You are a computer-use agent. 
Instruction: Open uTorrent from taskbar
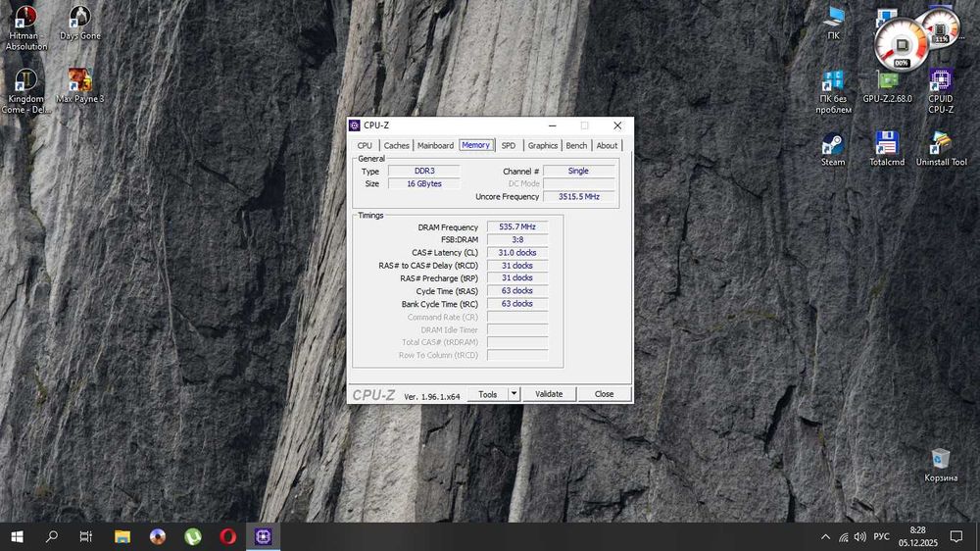(x=192, y=536)
